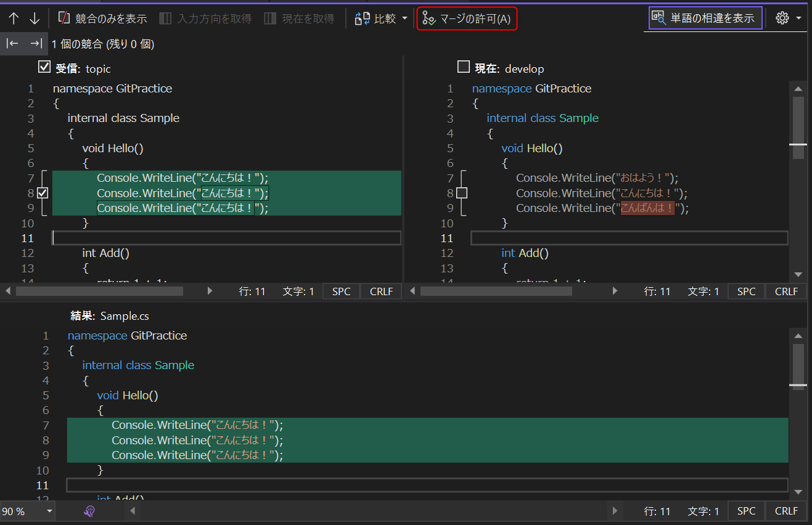Click CRLF indicator in the develop pane status bar
Image resolution: width=812 pixels, height=525 pixels.
786,291
